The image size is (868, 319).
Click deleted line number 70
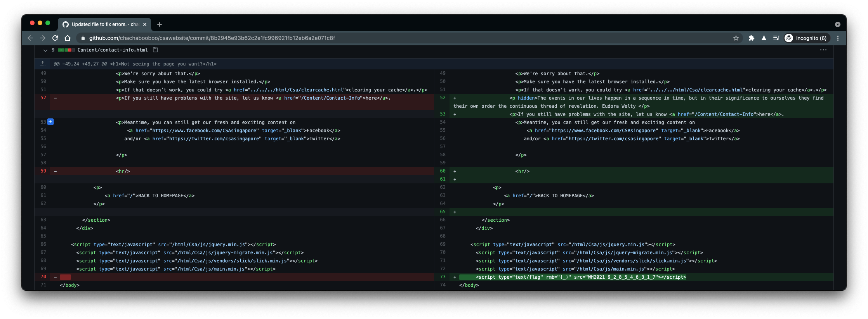[43, 277]
